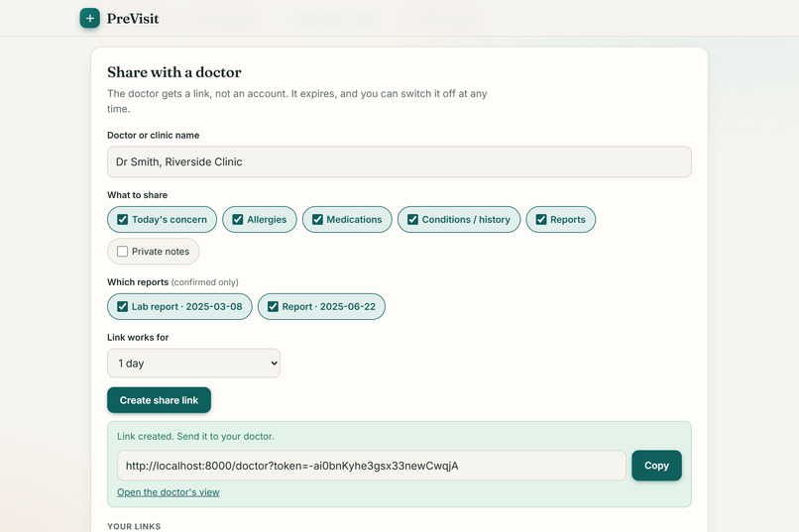Select the generated share link URL field
Viewport: 799px width, 532px height.
(x=372, y=466)
